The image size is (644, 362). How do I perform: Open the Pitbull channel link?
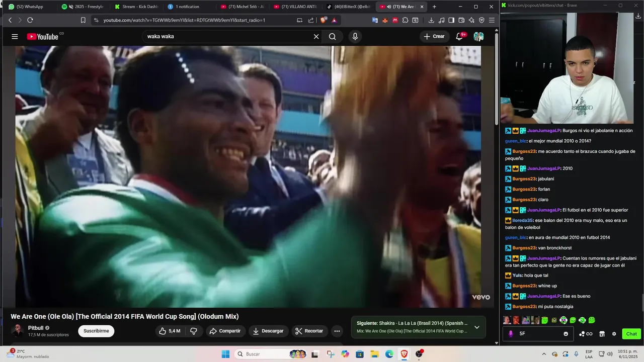tap(36, 328)
